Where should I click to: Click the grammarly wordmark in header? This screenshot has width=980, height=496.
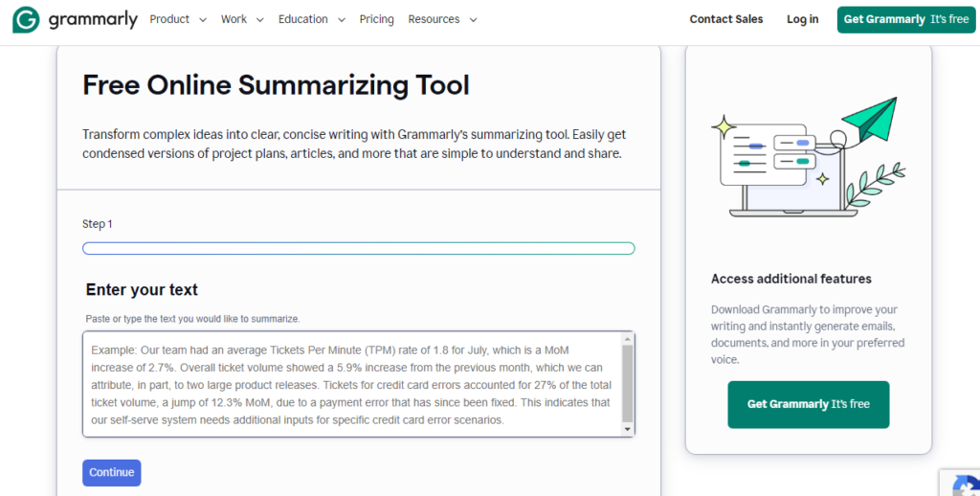92,20
